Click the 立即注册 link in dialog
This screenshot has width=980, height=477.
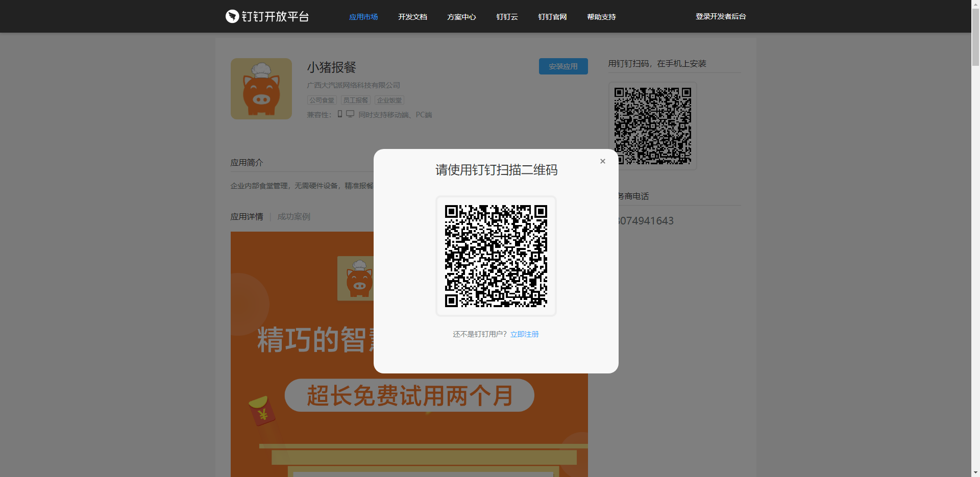click(525, 334)
